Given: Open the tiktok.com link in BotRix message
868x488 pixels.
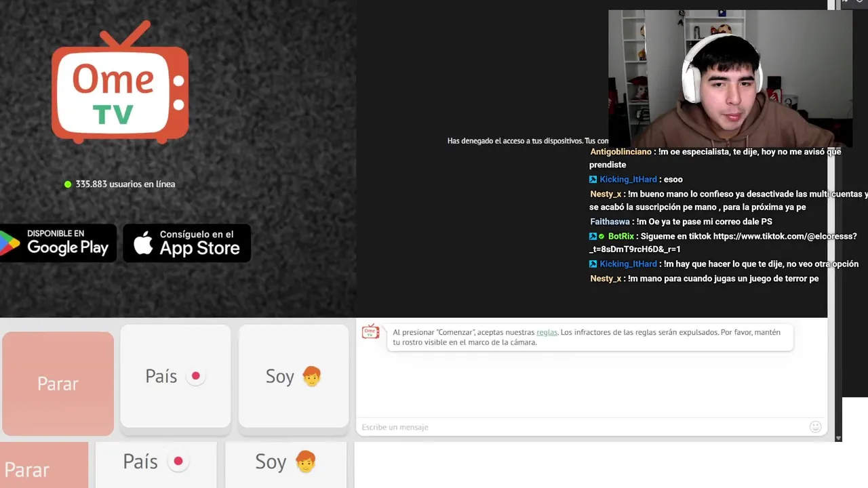Looking at the screenshot, I should (x=723, y=243).
